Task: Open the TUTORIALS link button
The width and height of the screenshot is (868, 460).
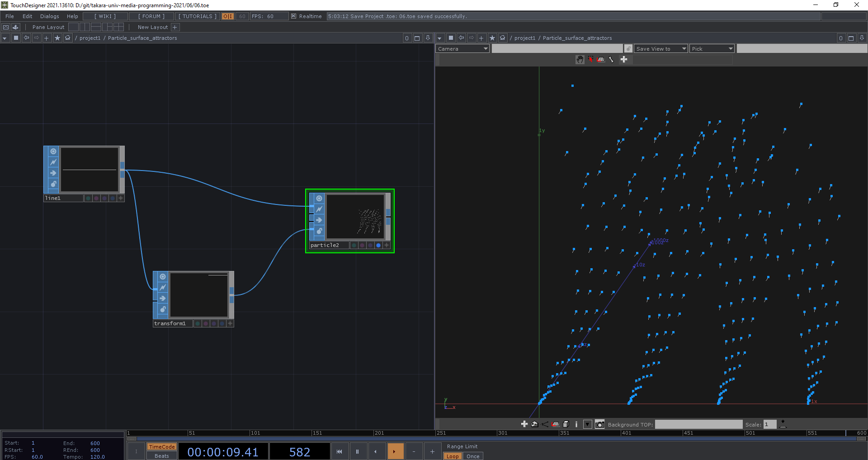Action: click(198, 16)
